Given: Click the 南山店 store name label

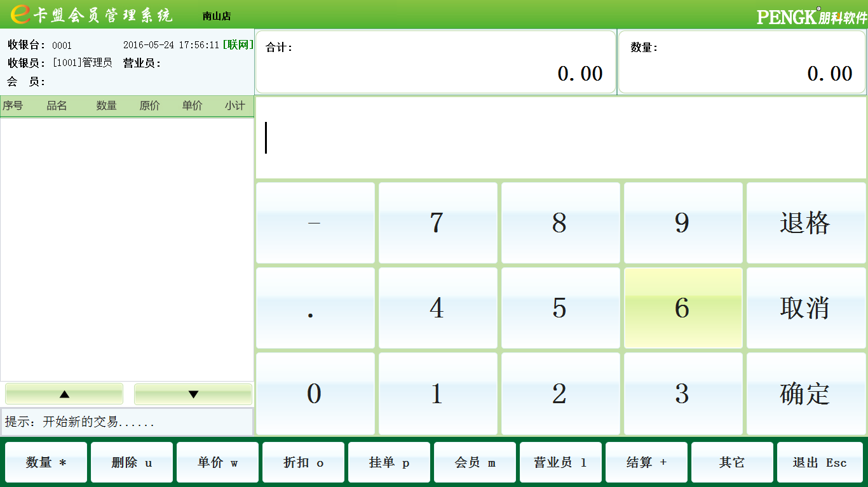Looking at the screenshot, I should pyautogui.click(x=217, y=17).
